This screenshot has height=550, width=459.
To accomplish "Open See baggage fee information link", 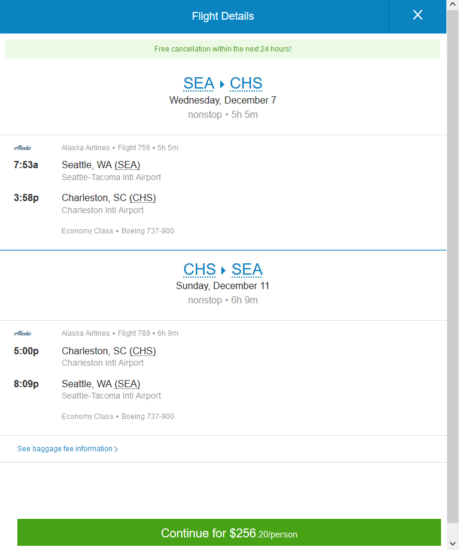I will (67, 449).
